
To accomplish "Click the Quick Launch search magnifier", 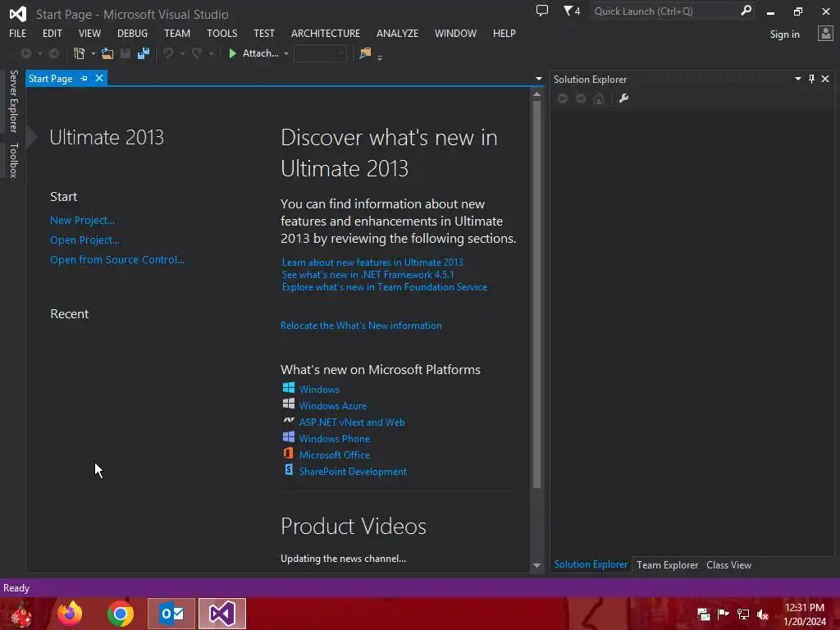I will coord(746,11).
